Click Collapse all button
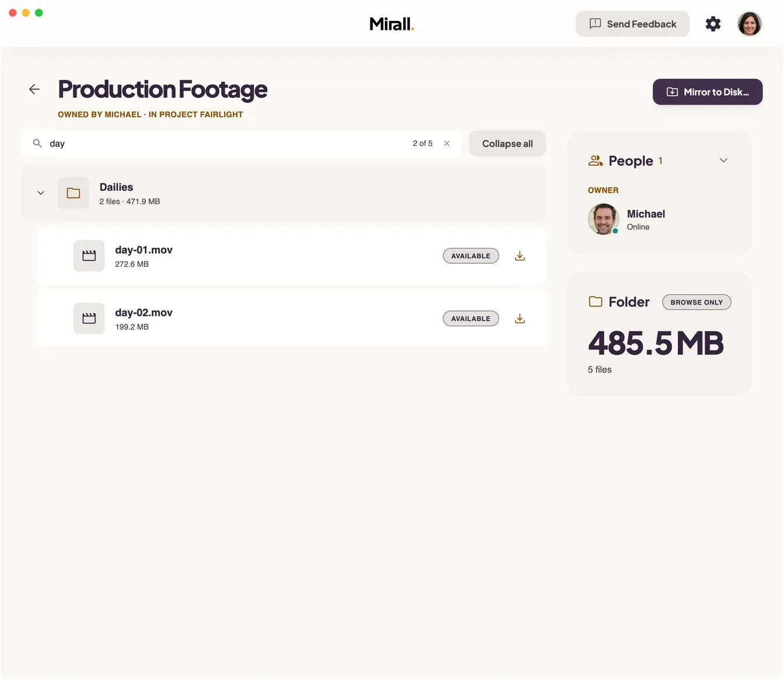The width and height of the screenshot is (784, 680). 508,144
